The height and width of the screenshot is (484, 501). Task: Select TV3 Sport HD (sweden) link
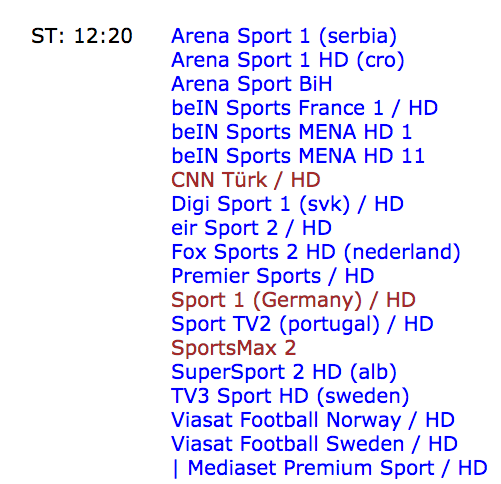[x=290, y=396]
